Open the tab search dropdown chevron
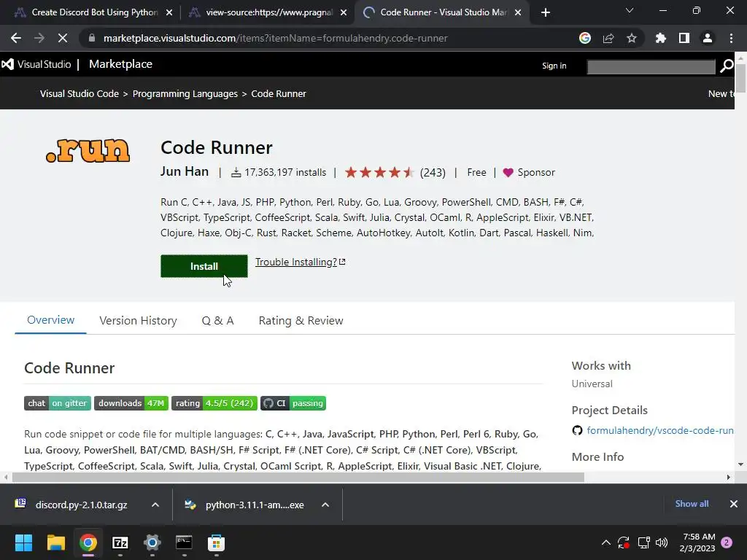The width and height of the screenshot is (747, 560). (x=630, y=10)
